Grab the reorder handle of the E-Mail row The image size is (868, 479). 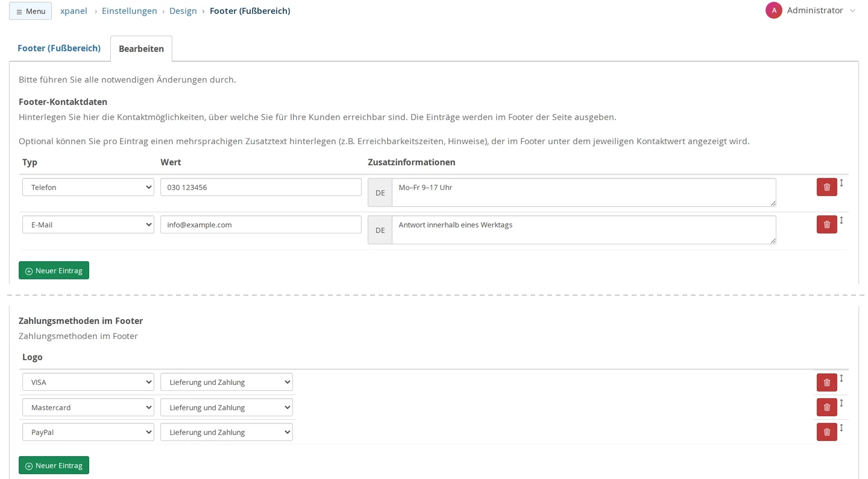[841, 220]
